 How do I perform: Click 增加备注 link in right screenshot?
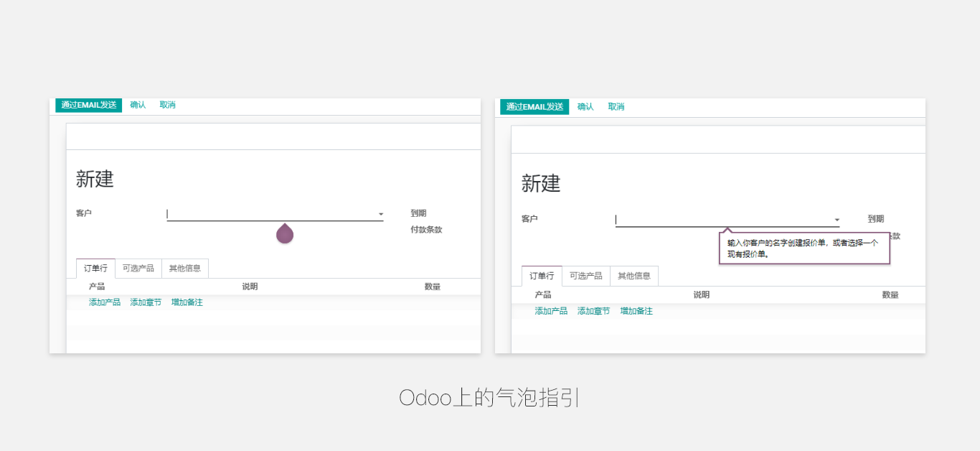pyautogui.click(x=636, y=311)
